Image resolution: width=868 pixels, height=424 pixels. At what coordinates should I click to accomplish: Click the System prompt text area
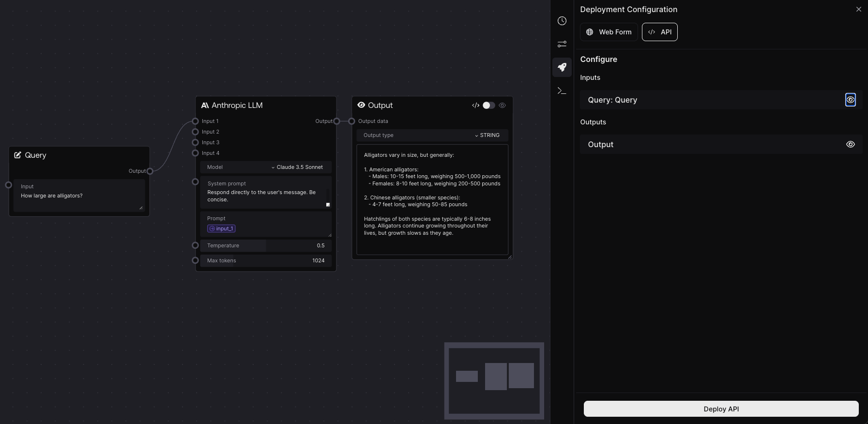[266, 192]
